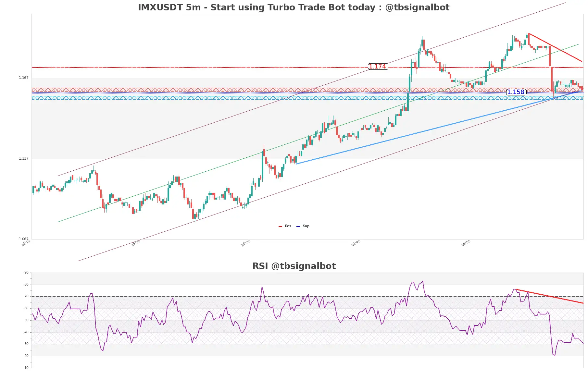Click the 01:45 time axis label

[356, 243]
